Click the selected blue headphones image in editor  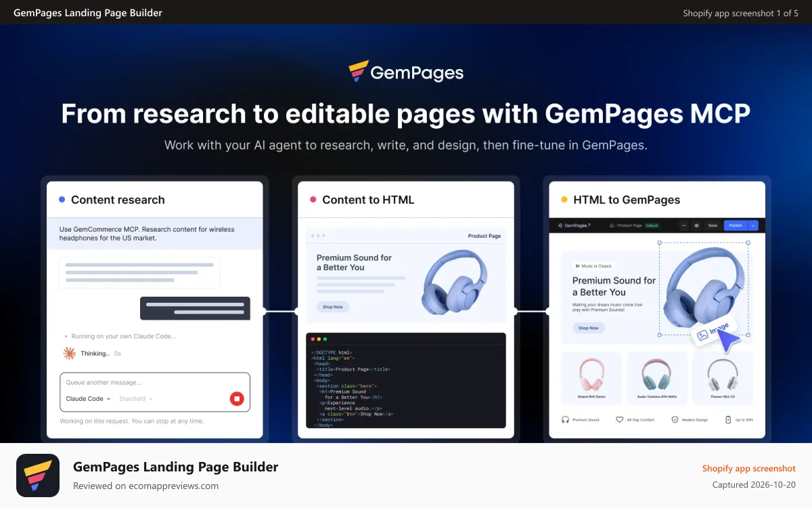704,289
